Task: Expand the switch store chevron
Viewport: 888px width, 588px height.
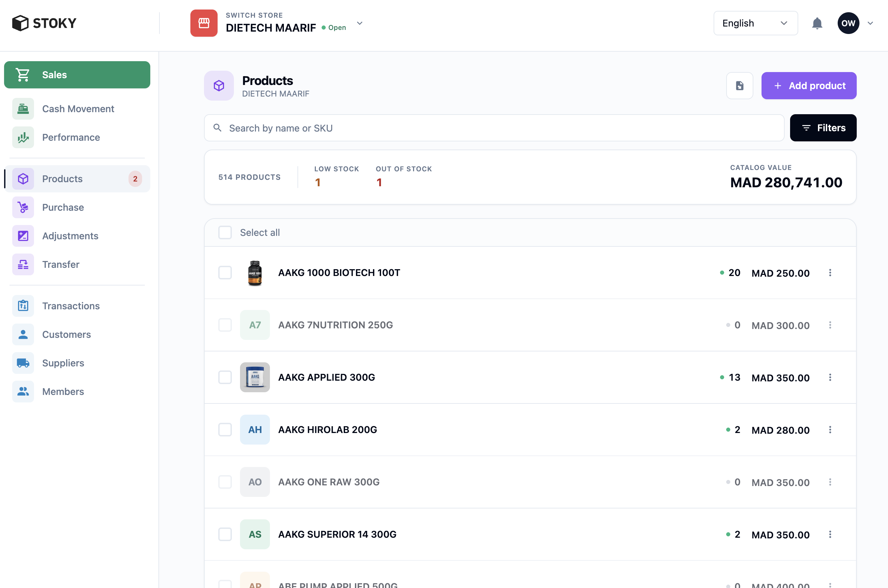Action: 359,23
